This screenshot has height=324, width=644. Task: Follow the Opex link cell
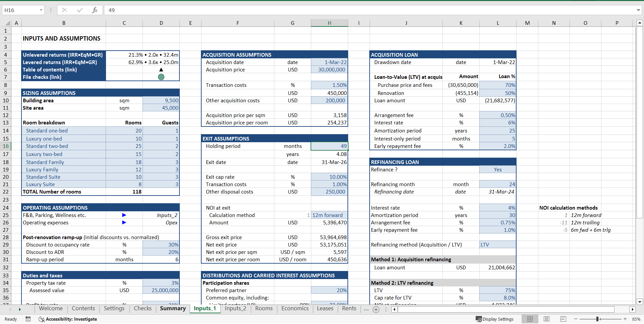coord(161,223)
